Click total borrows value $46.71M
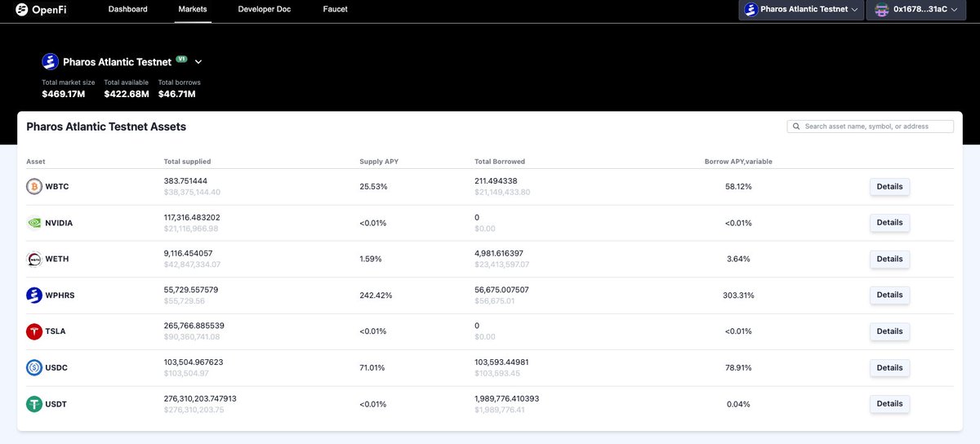 click(177, 94)
